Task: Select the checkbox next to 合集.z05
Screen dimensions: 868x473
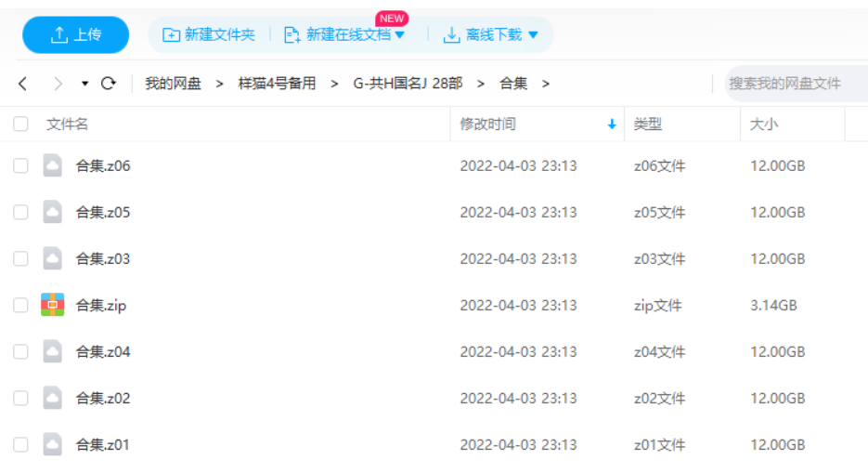Action: tap(20, 213)
